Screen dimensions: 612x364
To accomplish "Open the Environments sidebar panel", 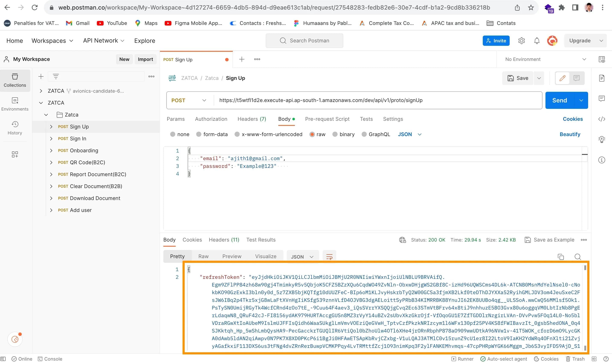I will click(x=15, y=104).
